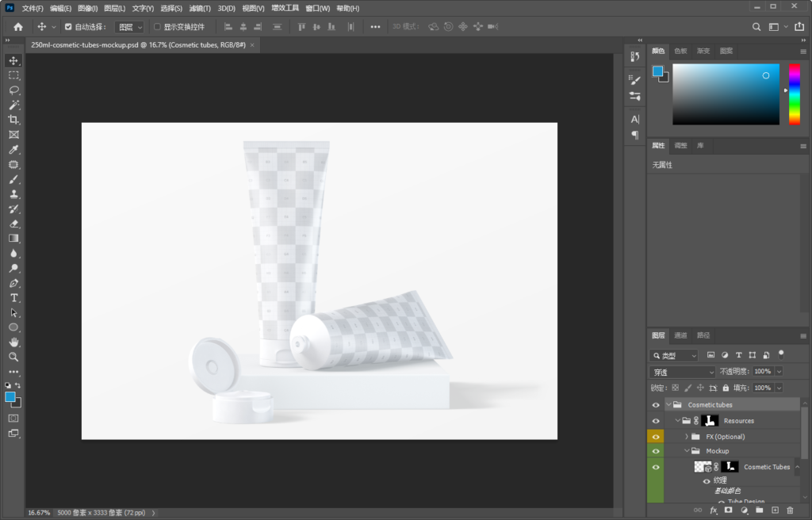
Task: Click the share icon at top right
Action: (x=799, y=27)
